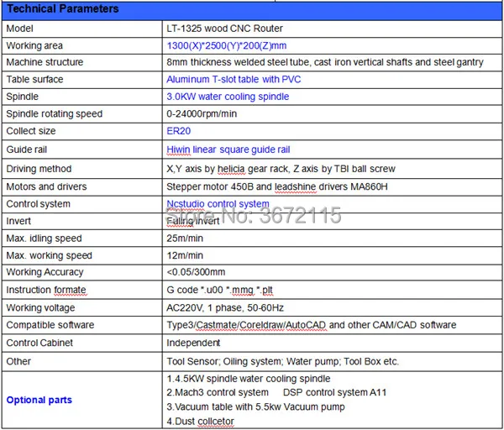Click the 'Independent' value

(193, 343)
